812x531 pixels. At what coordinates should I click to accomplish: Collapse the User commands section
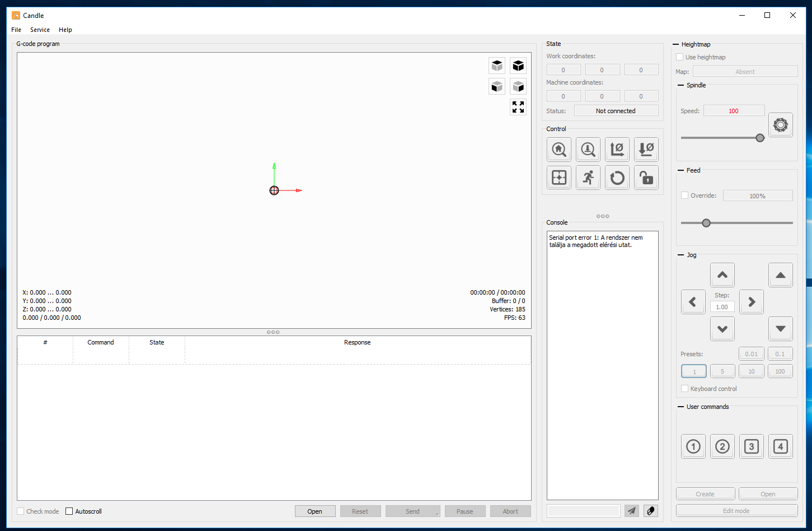pos(680,407)
